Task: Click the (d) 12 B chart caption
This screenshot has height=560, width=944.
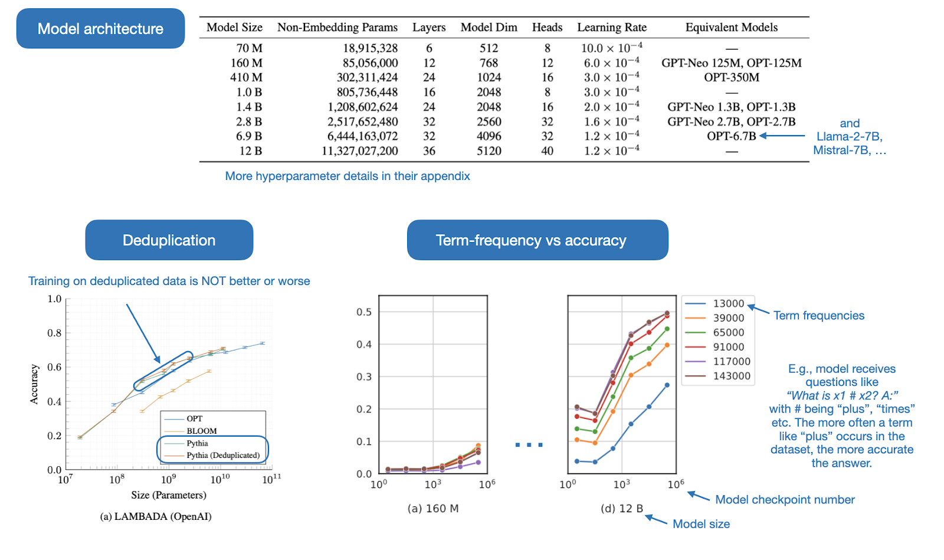Action: click(x=621, y=508)
